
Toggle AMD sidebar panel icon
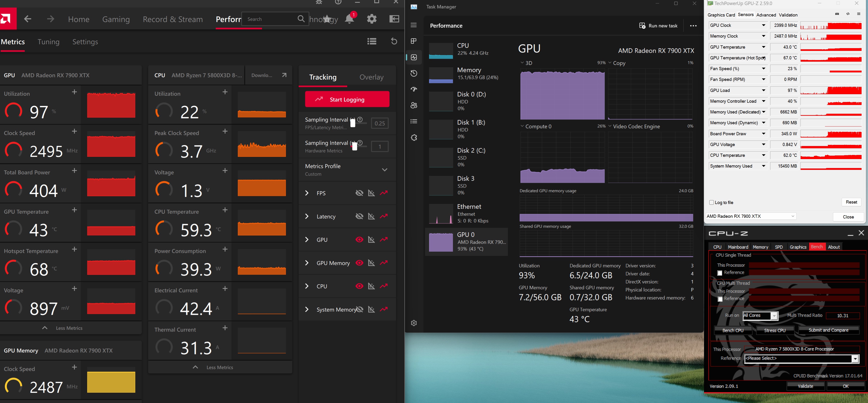pyautogui.click(x=394, y=19)
